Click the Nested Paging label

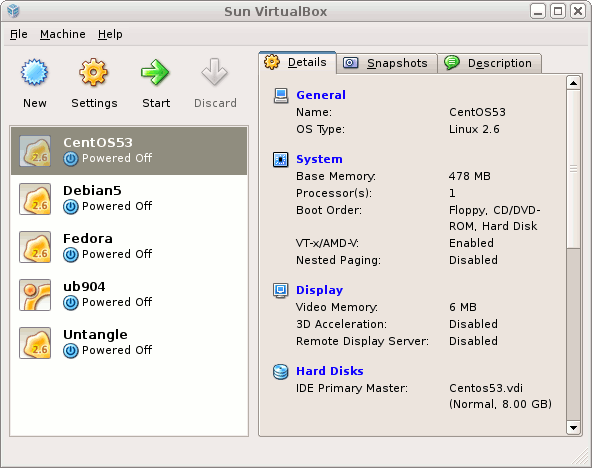point(338,260)
